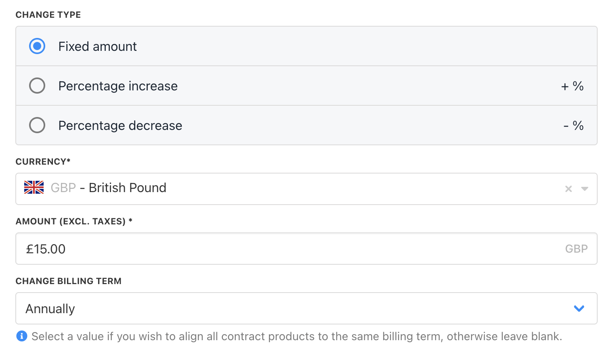Clear the selected currency with the X

coord(569,189)
